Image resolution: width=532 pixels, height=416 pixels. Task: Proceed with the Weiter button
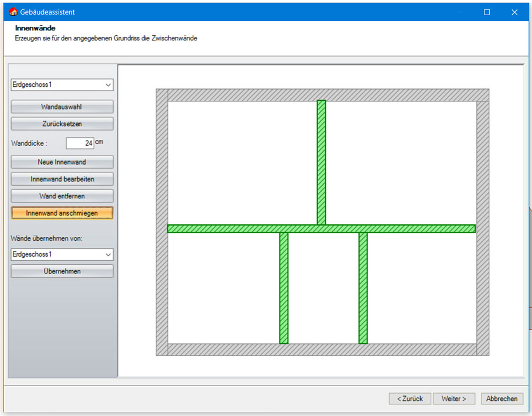point(453,398)
